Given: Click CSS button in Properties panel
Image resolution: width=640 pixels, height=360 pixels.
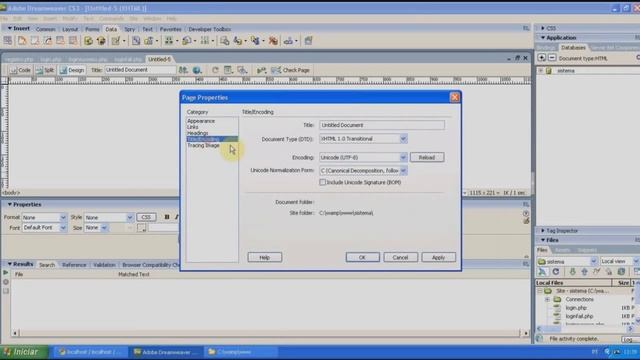Looking at the screenshot, I should pos(146,217).
